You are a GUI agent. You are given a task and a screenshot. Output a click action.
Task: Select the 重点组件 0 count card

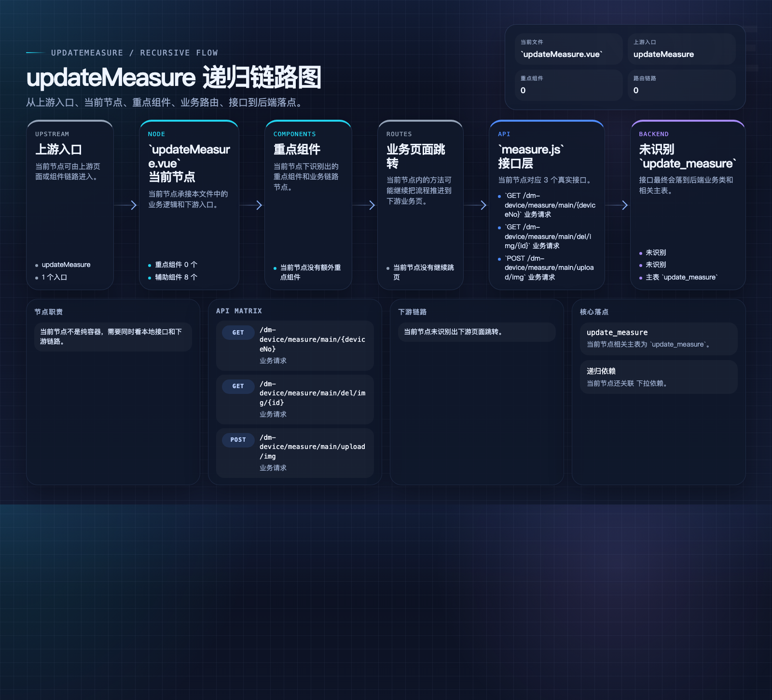pyautogui.click(x=568, y=85)
